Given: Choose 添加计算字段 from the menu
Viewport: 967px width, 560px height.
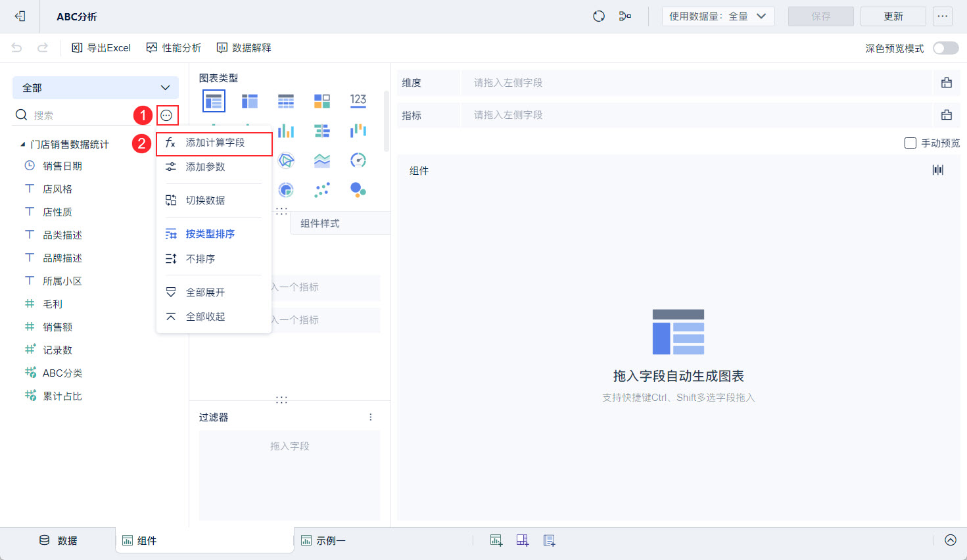Looking at the screenshot, I should click(x=214, y=143).
